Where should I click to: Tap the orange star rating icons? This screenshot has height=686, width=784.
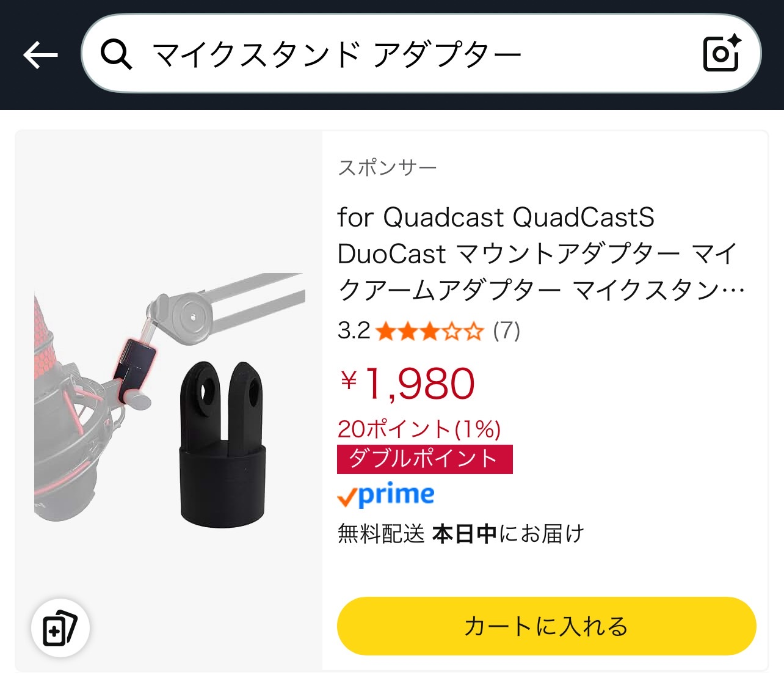430,332
